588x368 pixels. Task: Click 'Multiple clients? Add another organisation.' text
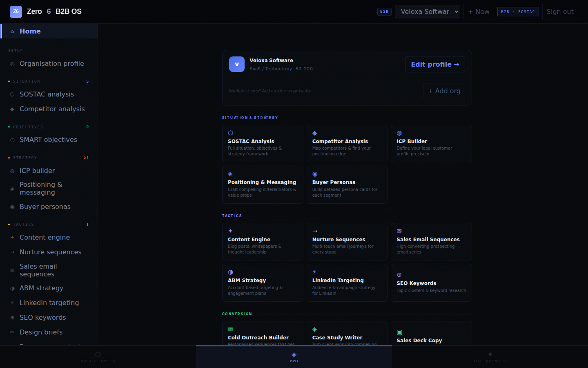271,91
